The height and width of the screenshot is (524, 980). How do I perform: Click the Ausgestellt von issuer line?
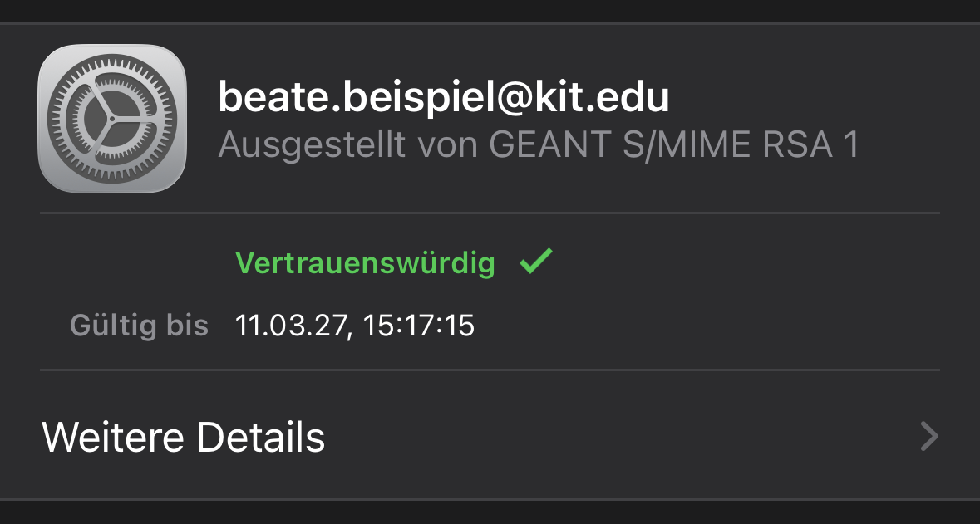[x=538, y=145]
